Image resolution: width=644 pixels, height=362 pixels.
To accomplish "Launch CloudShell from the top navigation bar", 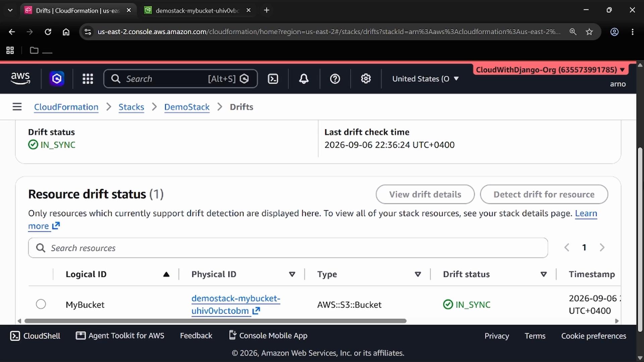I will 273,79.
